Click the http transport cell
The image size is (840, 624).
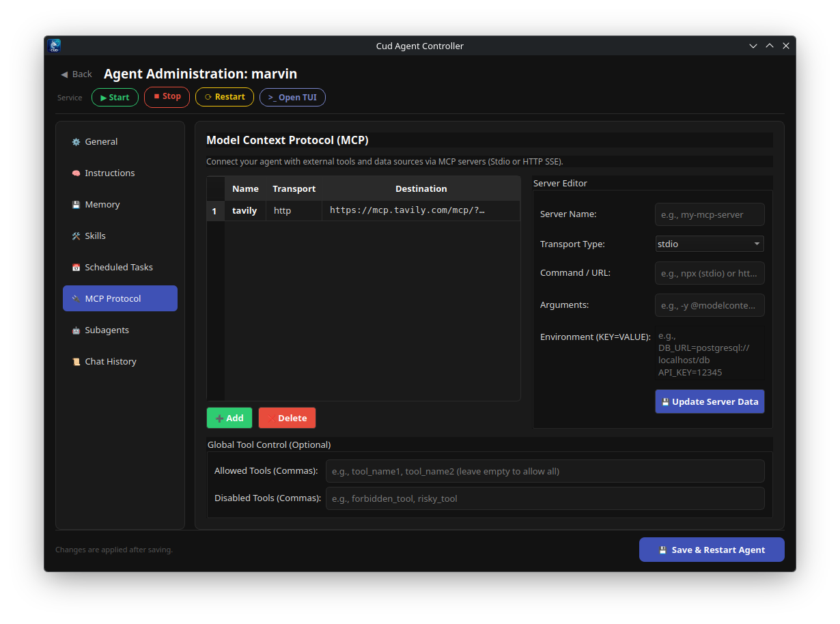tap(294, 211)
